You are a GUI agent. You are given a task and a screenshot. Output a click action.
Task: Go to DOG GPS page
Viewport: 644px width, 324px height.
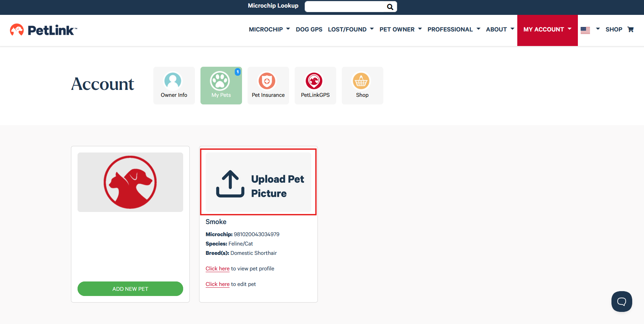[309, 29]
